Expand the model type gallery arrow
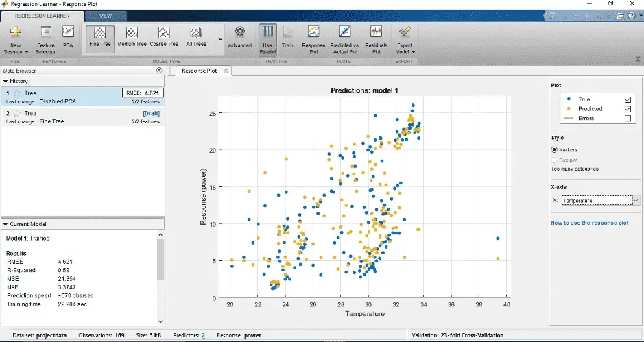This screenshot has width=644, height=342. (220, 40)
